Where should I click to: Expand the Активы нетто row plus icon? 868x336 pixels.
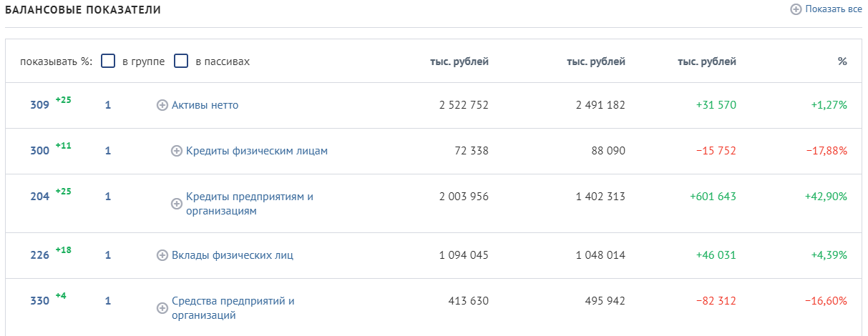[x=162, y=105]
